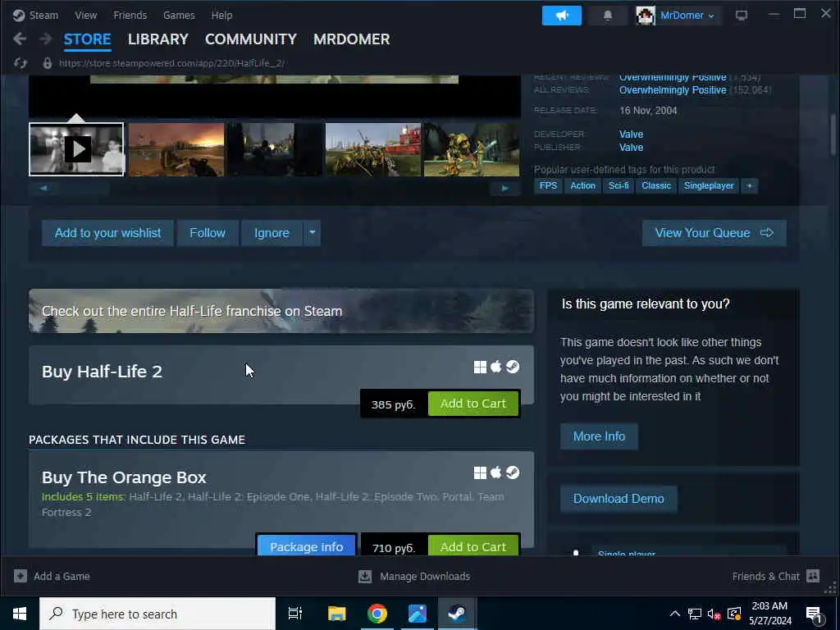
Task: Click Apple platform icon on The Orange Box
Action: tap(496, 472)
